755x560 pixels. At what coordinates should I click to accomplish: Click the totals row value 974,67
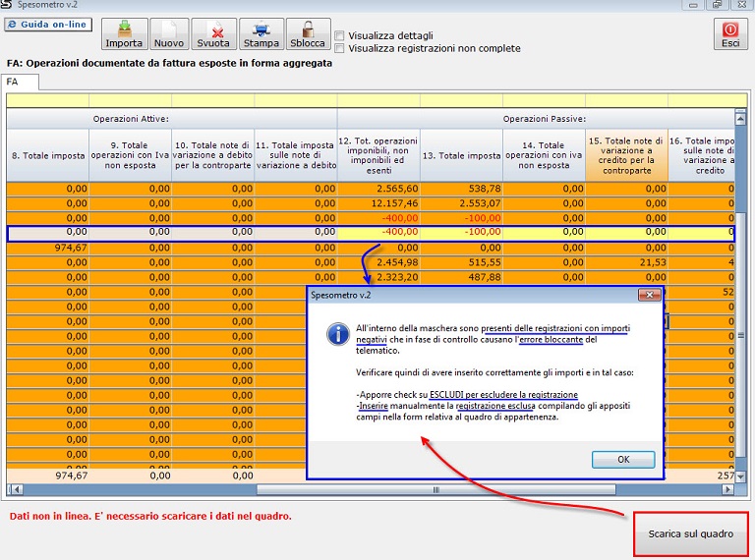click(48, 476)
